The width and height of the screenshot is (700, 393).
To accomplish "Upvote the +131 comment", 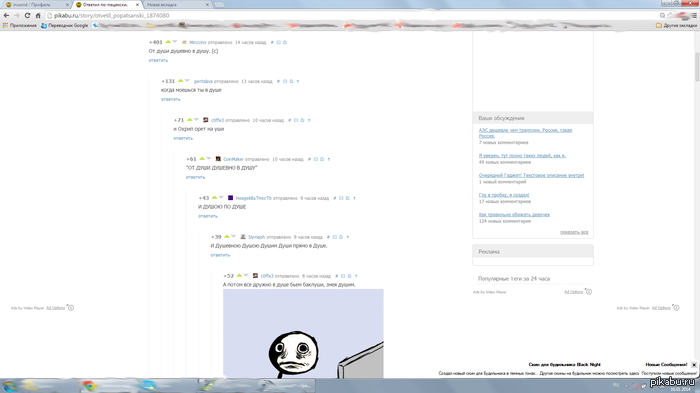I will coord(181,81).
